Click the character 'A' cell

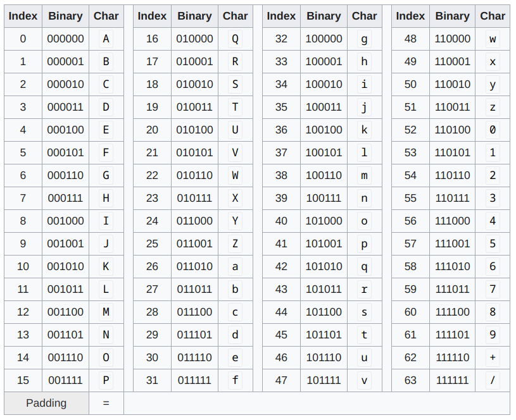tap(106, 39)
